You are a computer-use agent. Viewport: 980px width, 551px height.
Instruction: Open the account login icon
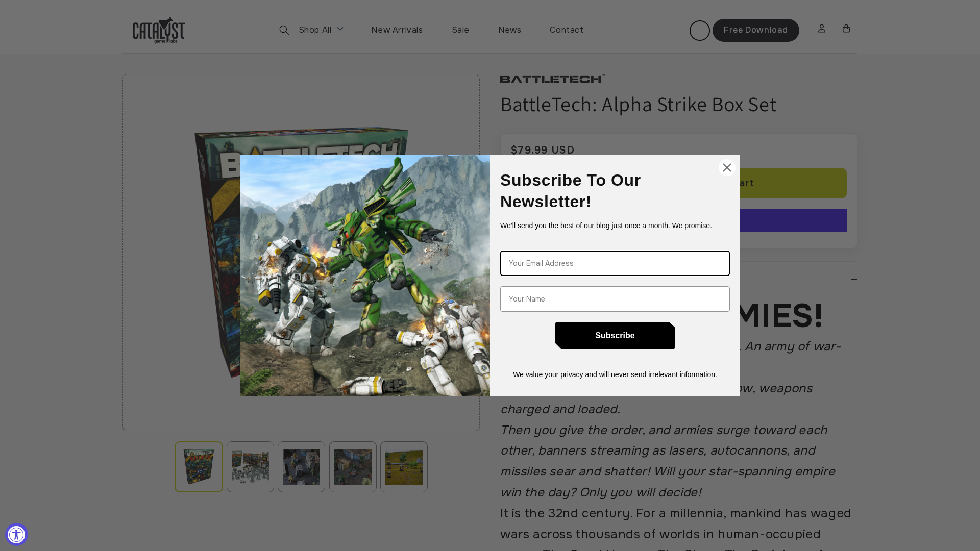click(821, 29)
